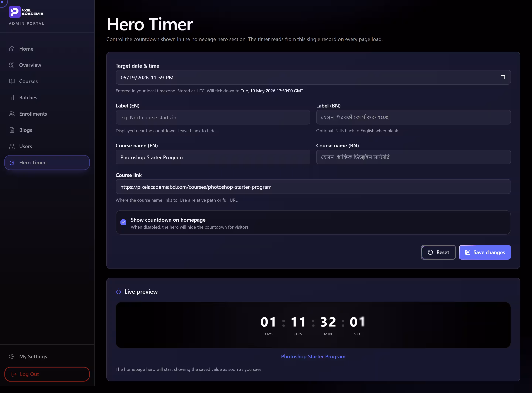This screenshot has height=393, width=532.
Task: Click the Pixel Academia logo icon
Action: coord(15,12)
